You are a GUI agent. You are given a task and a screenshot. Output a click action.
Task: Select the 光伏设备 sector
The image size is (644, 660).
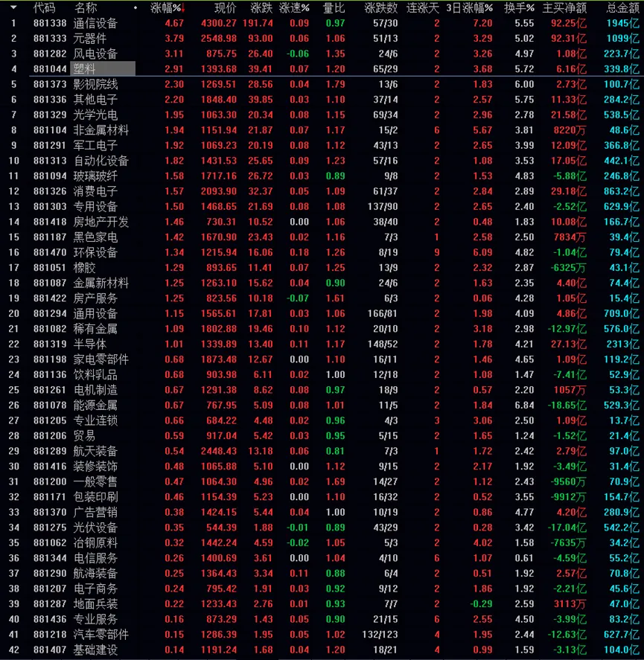95,528
